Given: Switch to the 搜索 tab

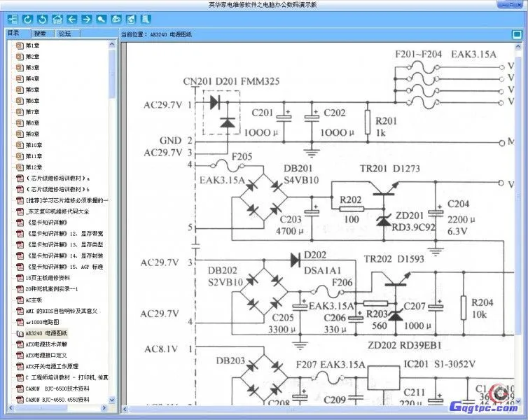Looking at the screenshot, I should click(40, 33).
